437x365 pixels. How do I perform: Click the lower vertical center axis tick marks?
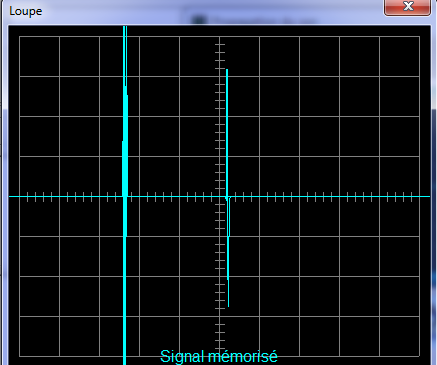click(x=220, y=277)
